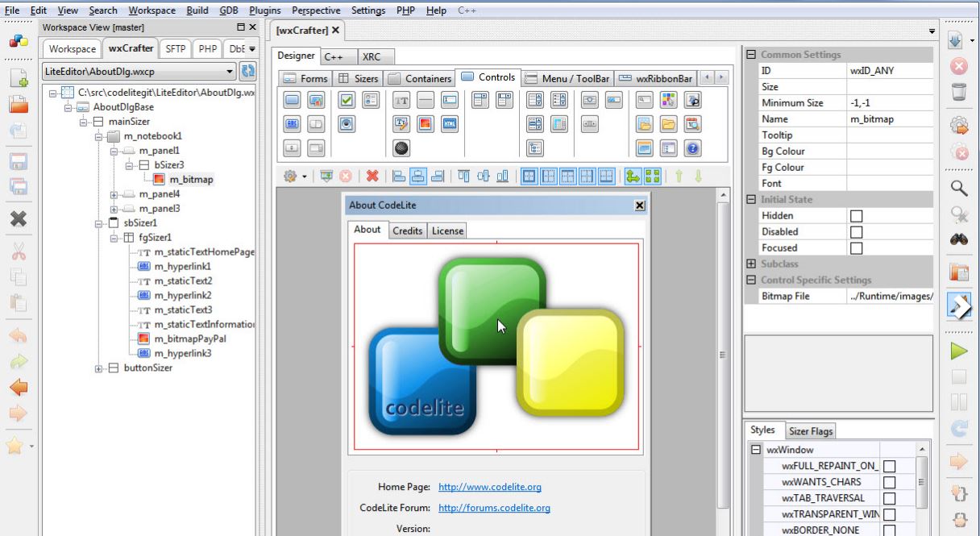Tick the Focused checkbox
The width and height of the screenshot is (980, 536).
(856, 248)
